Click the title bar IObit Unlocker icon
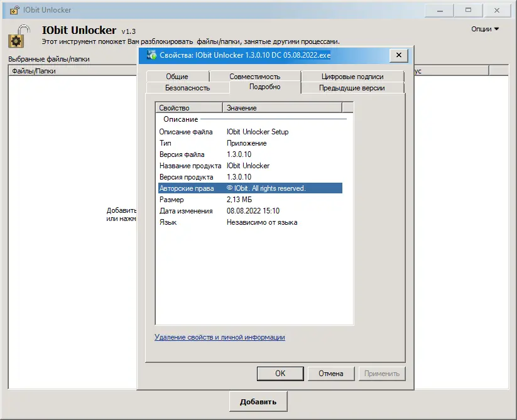The width and height of the screenshot is (517, 420). [x=14, y=10]
